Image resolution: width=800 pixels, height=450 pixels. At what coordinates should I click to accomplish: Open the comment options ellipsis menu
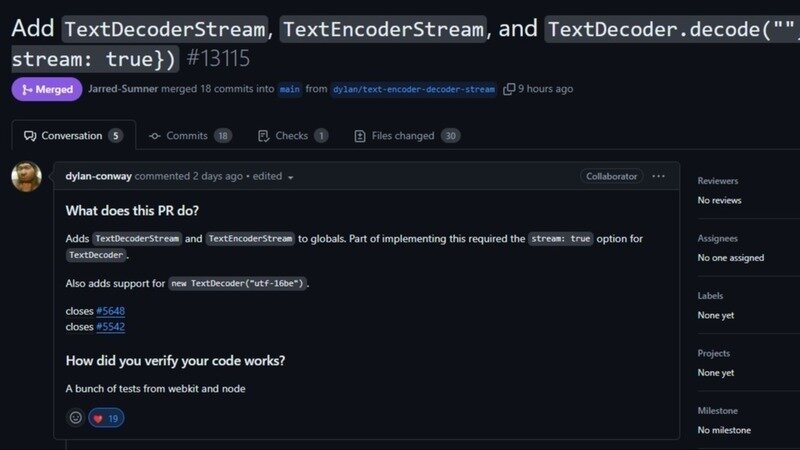tap(658, 176)
